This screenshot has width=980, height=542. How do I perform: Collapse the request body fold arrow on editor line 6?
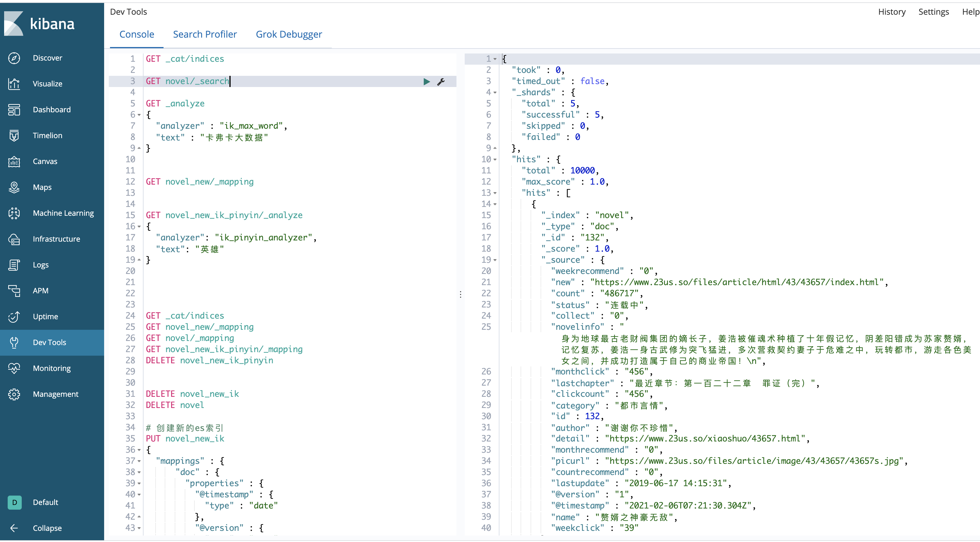click(139, 115)
